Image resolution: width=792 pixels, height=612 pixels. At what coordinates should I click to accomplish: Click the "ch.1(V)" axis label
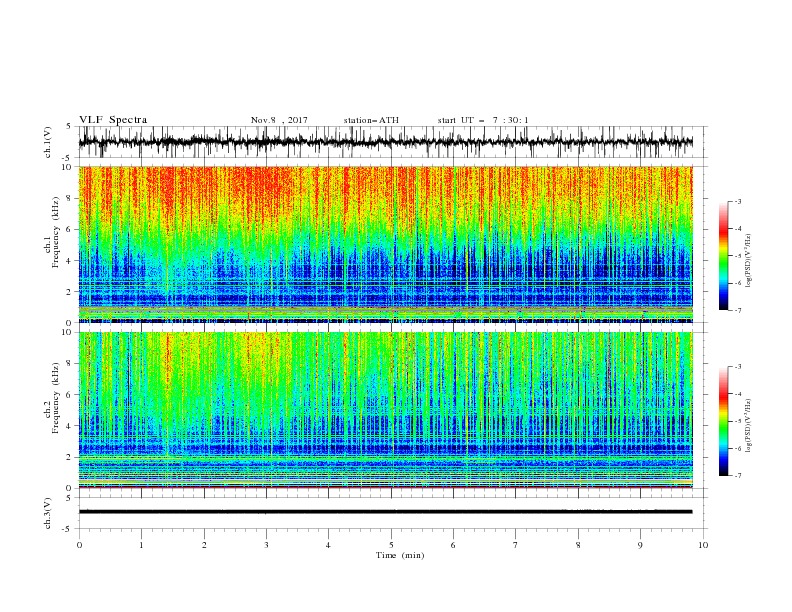coord(48,142)
